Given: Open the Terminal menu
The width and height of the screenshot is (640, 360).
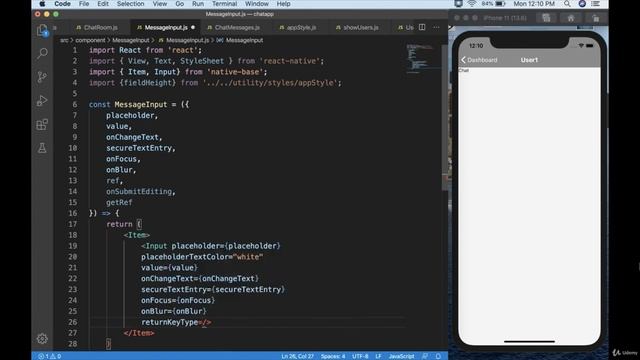Looking at the screenshot, I should (x=224, y=4).
